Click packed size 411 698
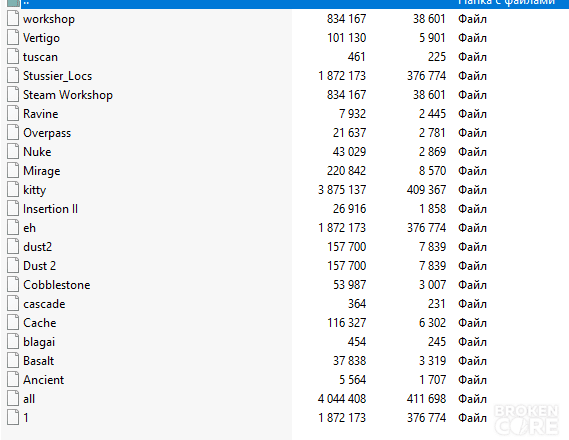The width and height of the screenshot is (569, 440). 426,399
